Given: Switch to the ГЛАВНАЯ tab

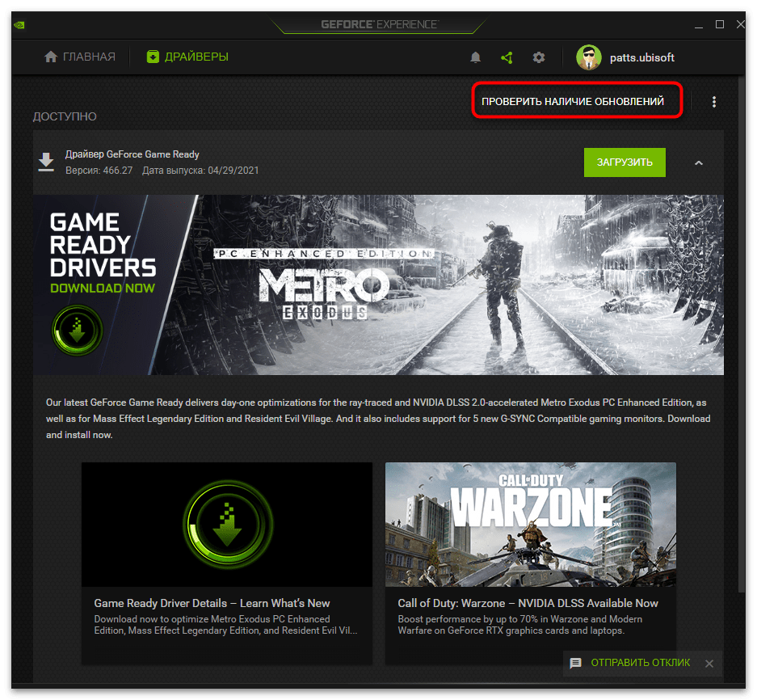Looking at the screenshot, I should point(80,57).
